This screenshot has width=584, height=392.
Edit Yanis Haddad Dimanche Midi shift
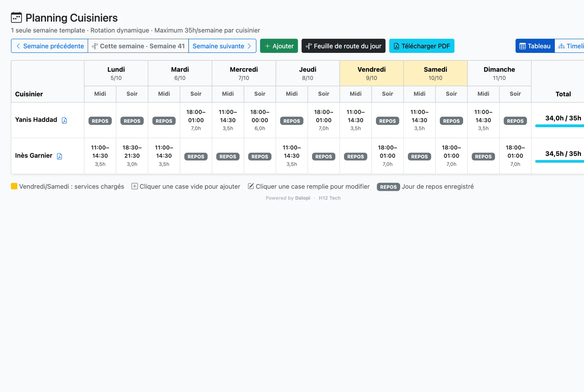coord(483,120)
